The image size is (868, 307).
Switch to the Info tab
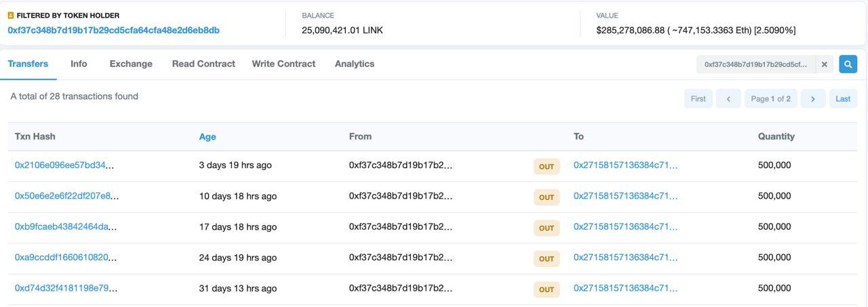click(79, 64)
